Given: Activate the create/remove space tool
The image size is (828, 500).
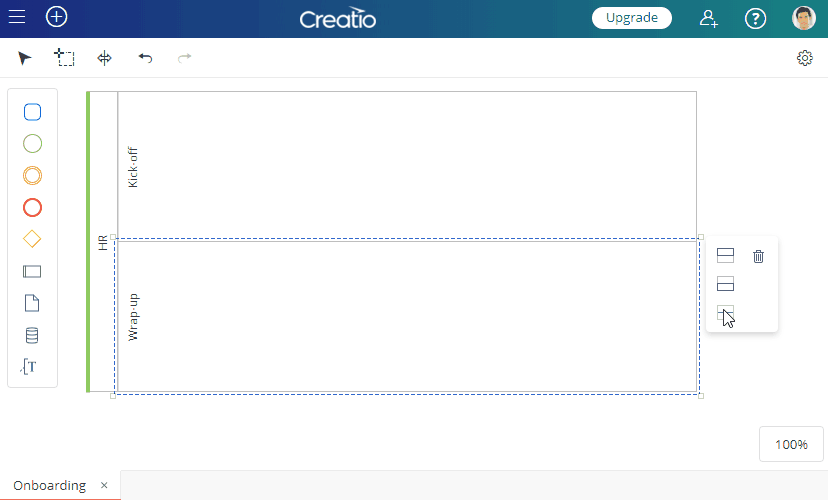Looking at the screenshot, I should [105, 58].
